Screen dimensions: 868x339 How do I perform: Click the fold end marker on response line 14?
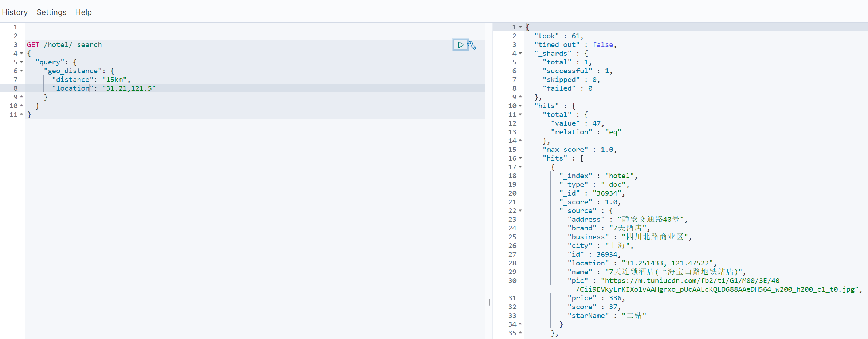[x=520, y=141]
